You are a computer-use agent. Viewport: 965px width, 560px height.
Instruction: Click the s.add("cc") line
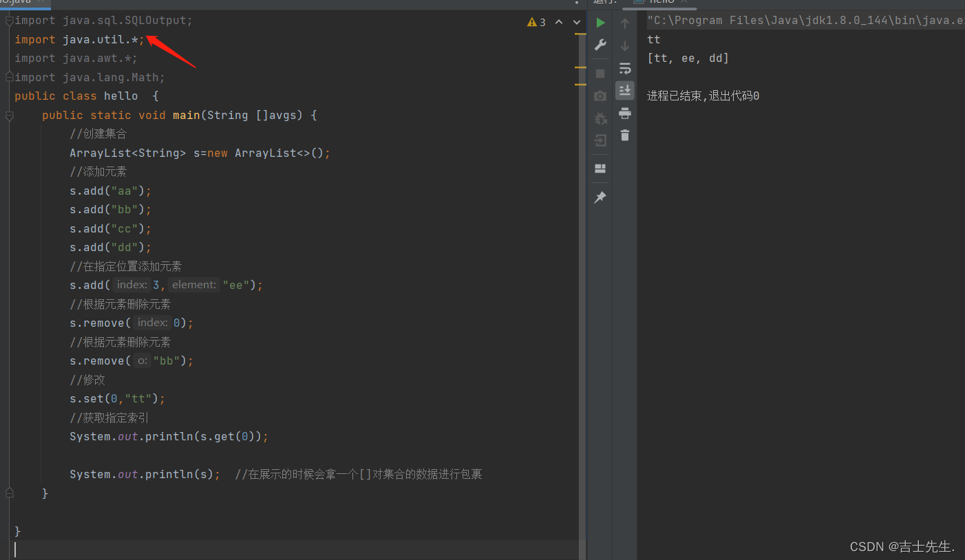(110, 228)
